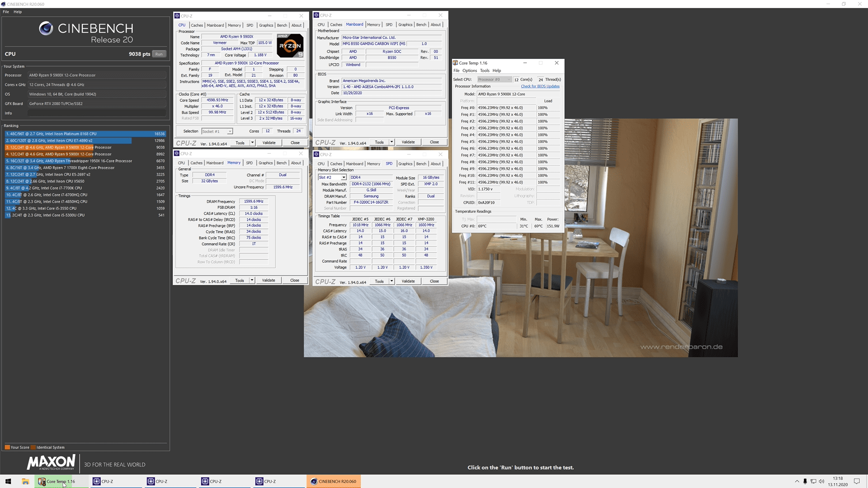Screen dimensions: 868x488
Task: Open the notification center icon
Action: pyautogui.click(x=856, y=481)
